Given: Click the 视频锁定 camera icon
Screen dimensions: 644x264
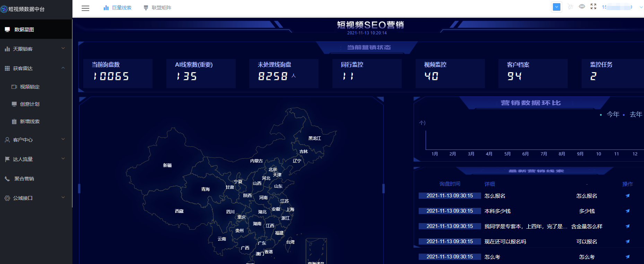Looking at the screenshot, I should click(x=14, y=87).
